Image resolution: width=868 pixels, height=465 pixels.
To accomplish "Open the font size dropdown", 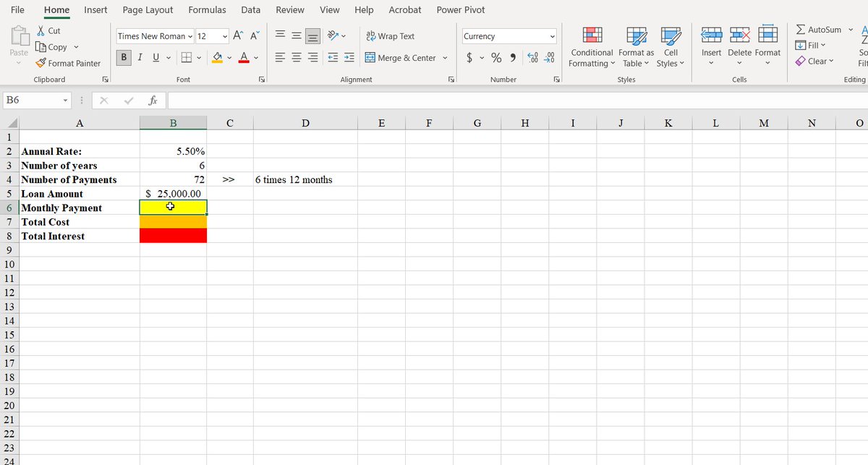I will 225,36.
